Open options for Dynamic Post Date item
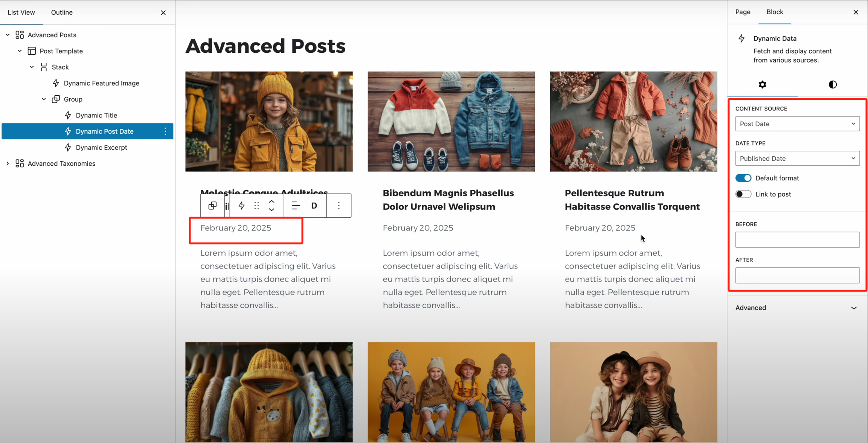This screenshot has height=443, width=868. coord(165,131)
